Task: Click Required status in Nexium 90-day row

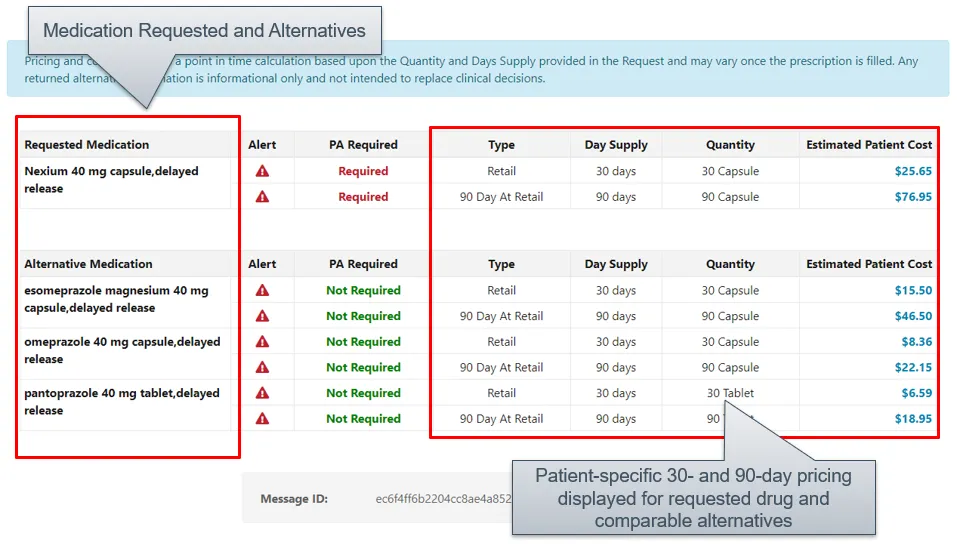Action: click(363, 196)
